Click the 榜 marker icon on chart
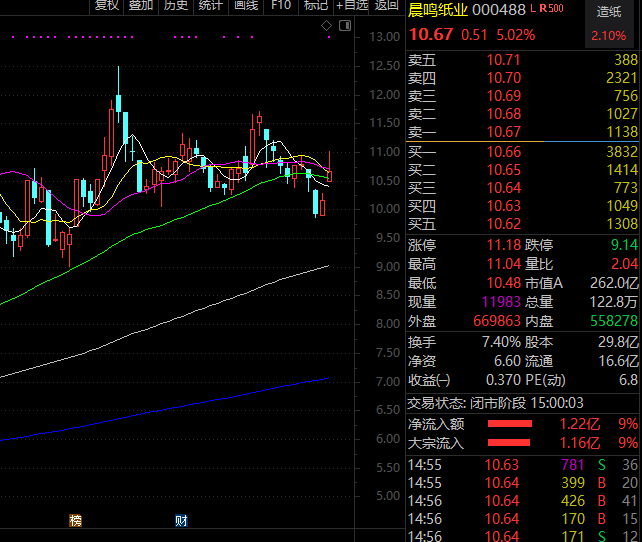642x542 pixels. (x=75, y=520)
